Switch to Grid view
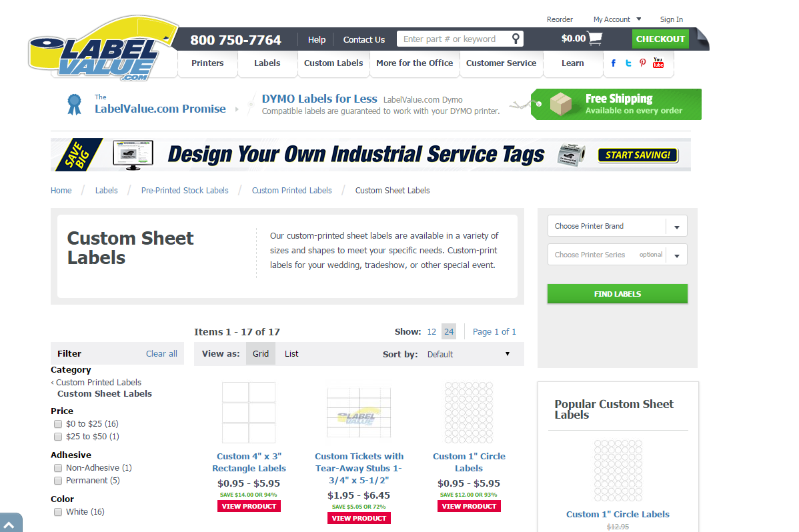Screen dimensions: 799x532 coord(260,353)
